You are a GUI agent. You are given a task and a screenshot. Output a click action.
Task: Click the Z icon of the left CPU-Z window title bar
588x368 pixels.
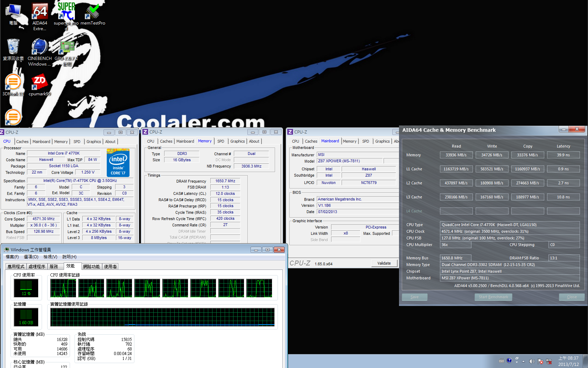2,132
